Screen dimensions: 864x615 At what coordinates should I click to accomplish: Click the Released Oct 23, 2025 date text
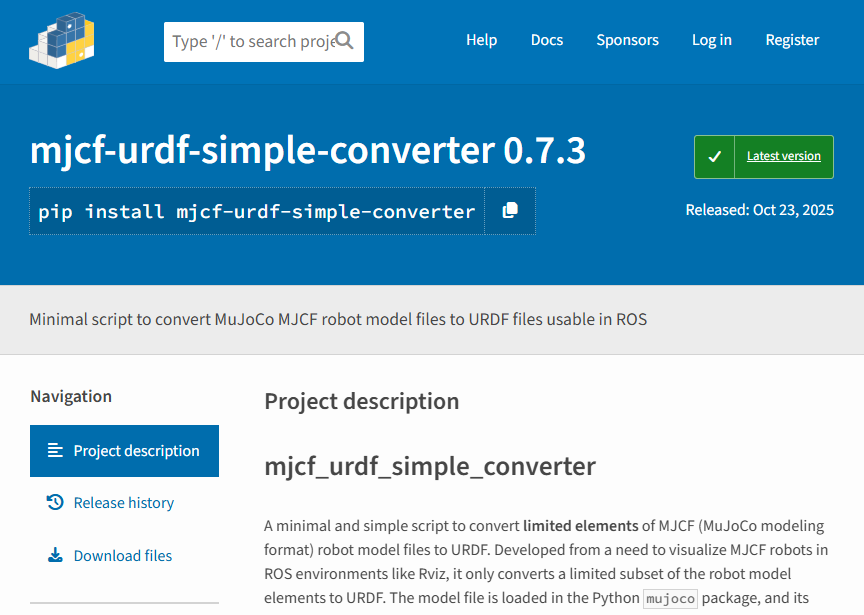click(761, 210)
